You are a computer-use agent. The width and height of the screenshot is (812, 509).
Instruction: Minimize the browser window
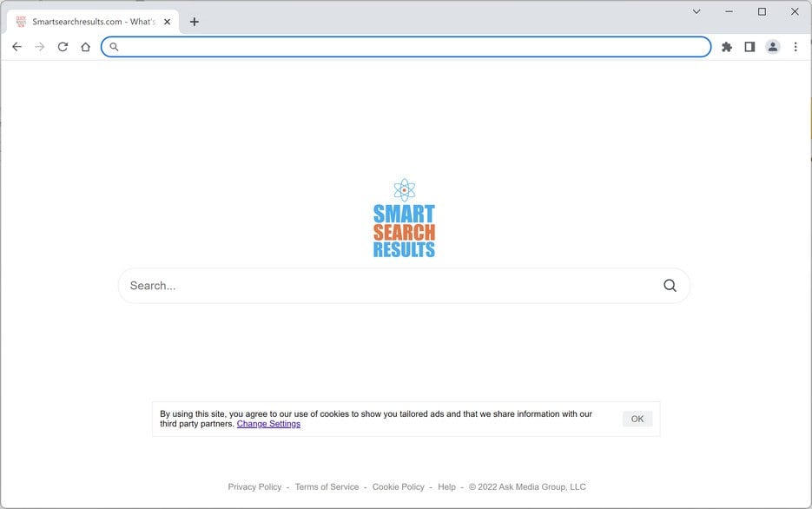729,11
